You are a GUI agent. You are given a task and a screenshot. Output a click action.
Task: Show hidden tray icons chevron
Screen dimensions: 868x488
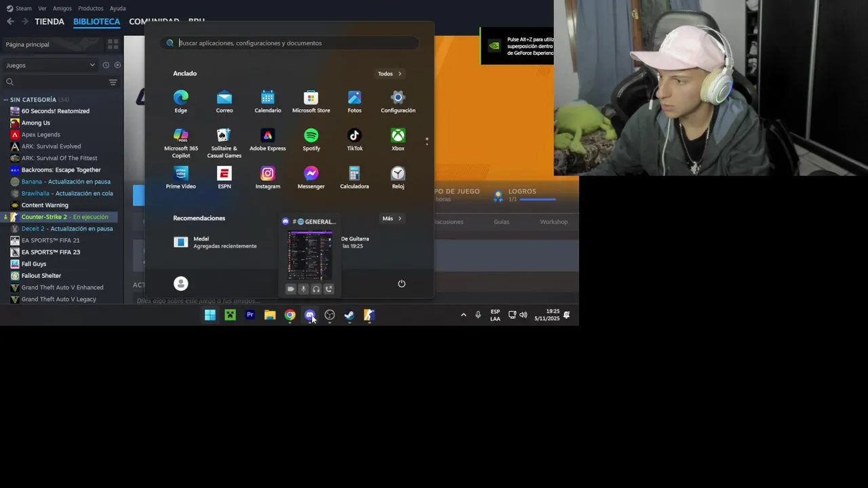click(463, 314)
